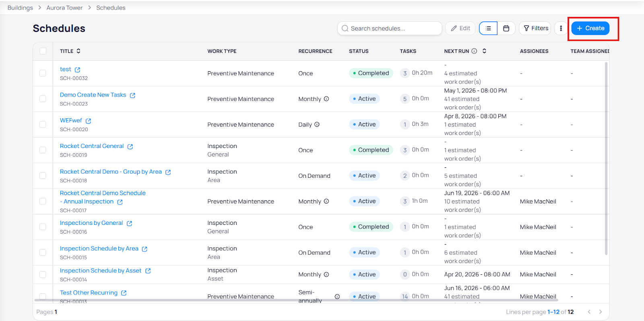Open the Filters panel

[535, 28]
